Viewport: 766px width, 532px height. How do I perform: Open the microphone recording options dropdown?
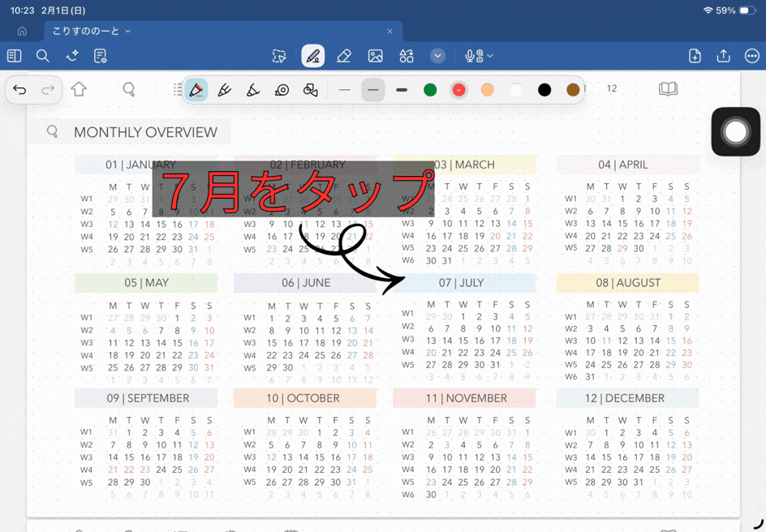(x=489, y=56)
